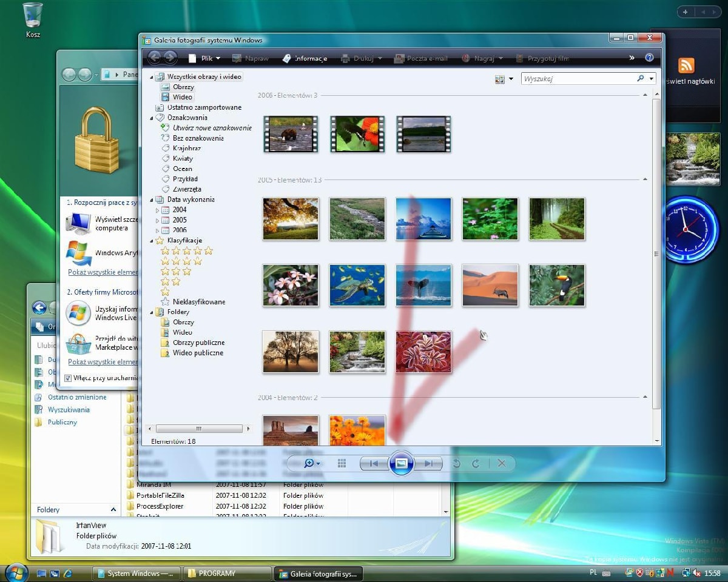Select the Napraw (Fix) toolbar item

pos(252,58)
